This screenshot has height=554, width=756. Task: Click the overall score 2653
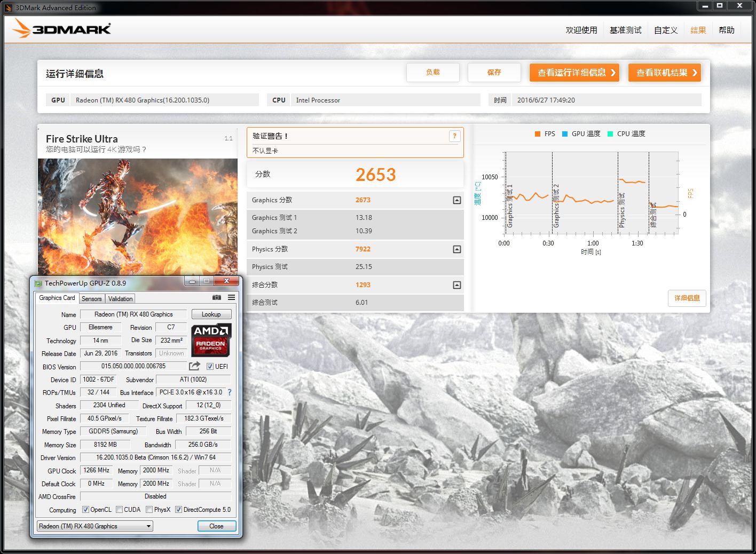(376, 175)
